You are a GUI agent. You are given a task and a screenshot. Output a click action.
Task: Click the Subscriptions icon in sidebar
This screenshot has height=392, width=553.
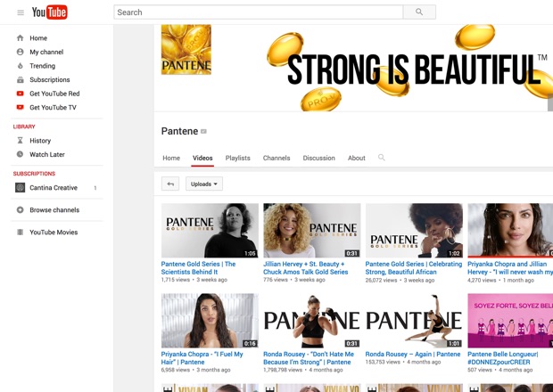pos(21,79)
